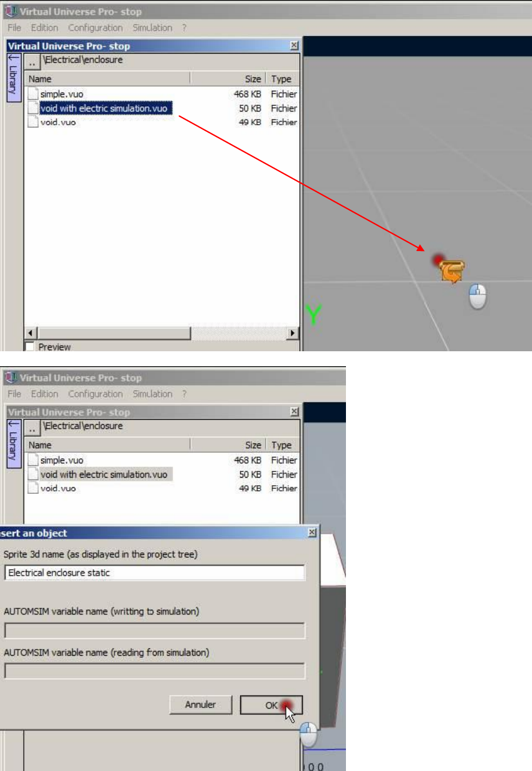Click 468 KB size cell in top panel
The width and height of the screenshot is (532, 771).
point(247,94)
